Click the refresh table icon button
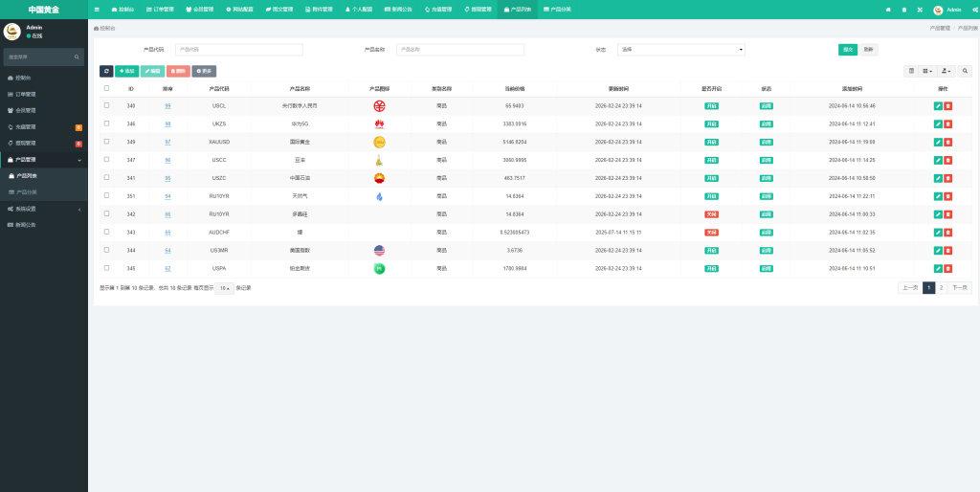Image resolution: width=980 pixels, height=492 pixels. tap(106, 71)
